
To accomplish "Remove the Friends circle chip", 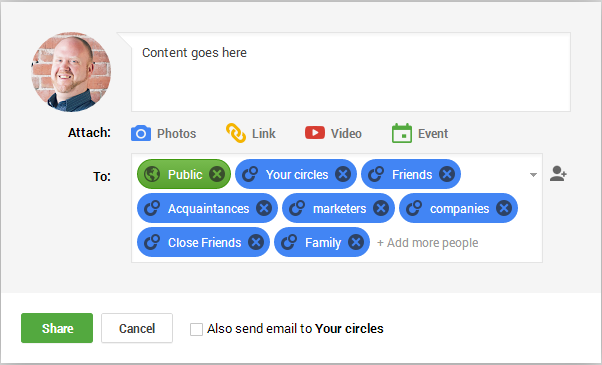I will tap(447, 174).
